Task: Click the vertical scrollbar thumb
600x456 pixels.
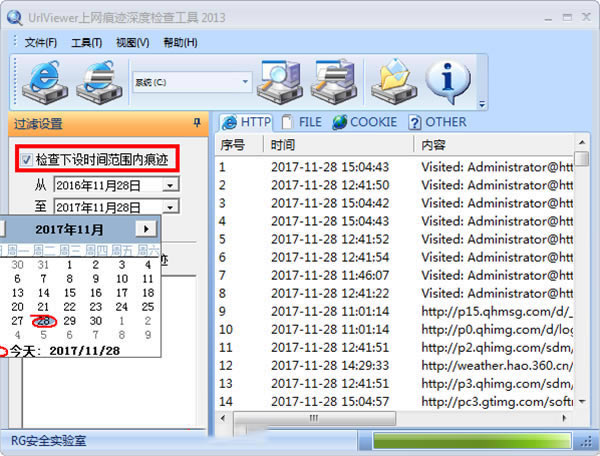Action: [x=582, y=158]
